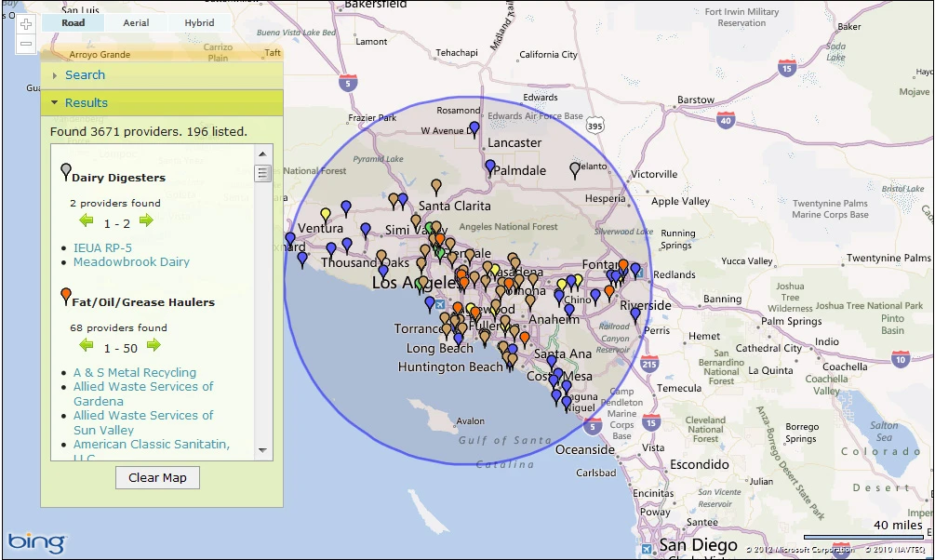Screen dimensions: 935x560
Task: Click the gray Dairy Digesters pin icon
Action: [x=65, y=171]
